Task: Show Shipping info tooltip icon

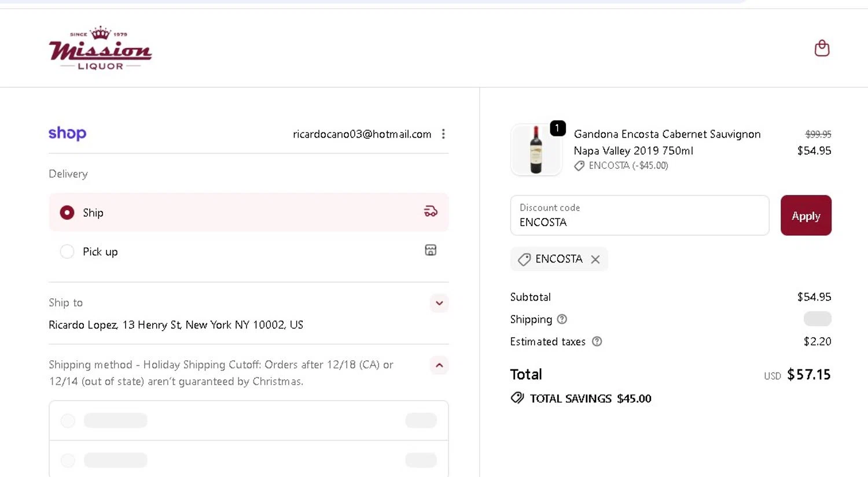Action: pyautogui.click(x=562, y=319)
